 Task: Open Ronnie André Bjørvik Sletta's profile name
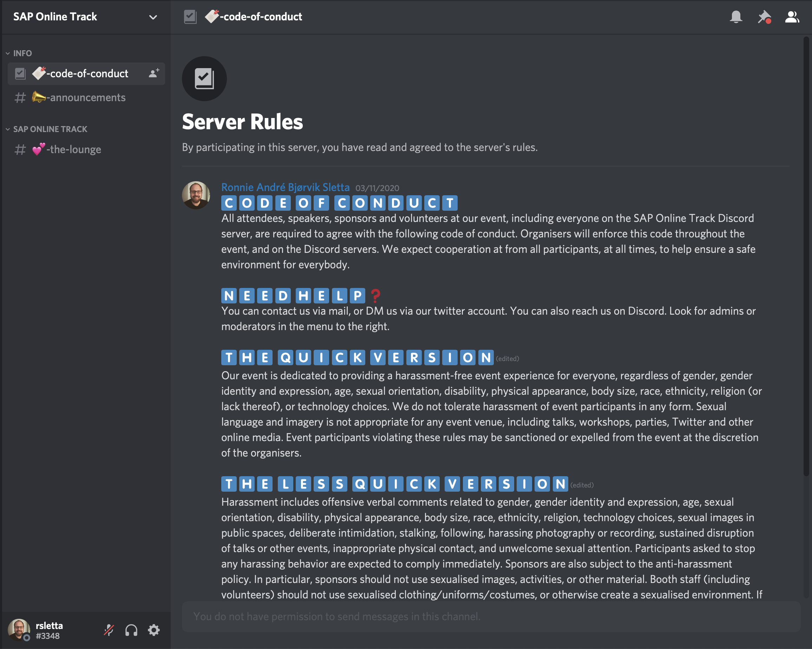[285, 187]
